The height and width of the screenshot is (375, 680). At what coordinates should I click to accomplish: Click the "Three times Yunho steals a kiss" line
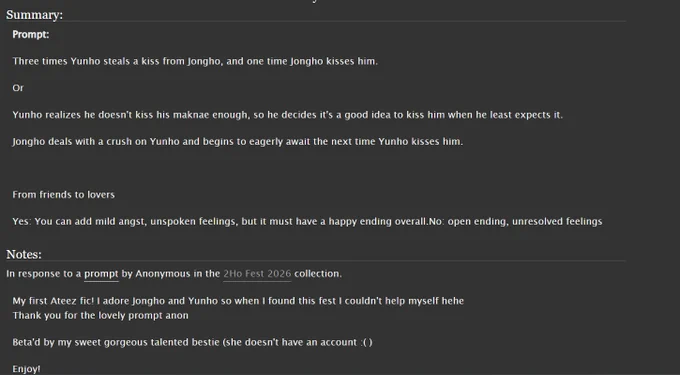click(x=195, y=61)
